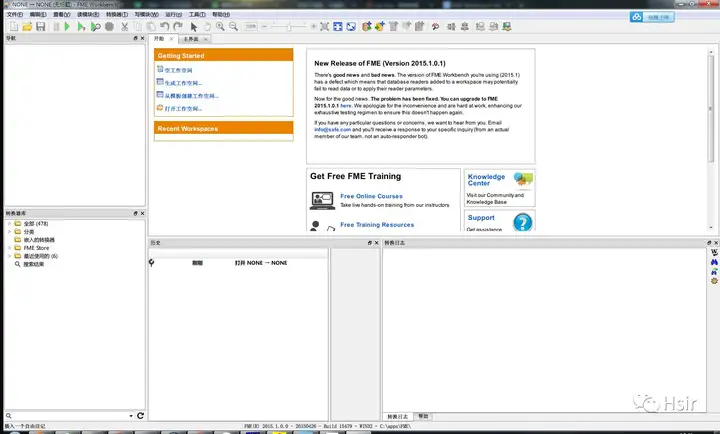The height and width of the screenshot is (434, 720).
Task: Click the minus button left of zoom slider
Action: coord(264,27)
